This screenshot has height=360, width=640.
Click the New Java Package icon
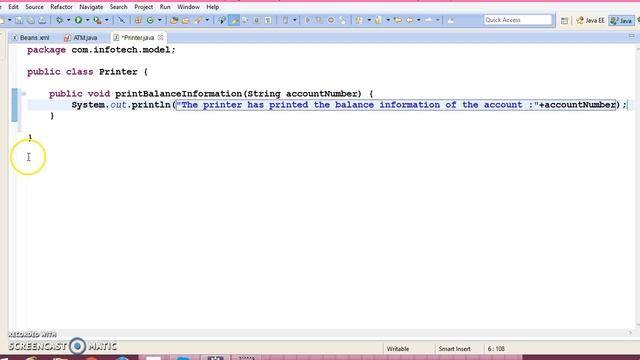click(x=138, y=20)
